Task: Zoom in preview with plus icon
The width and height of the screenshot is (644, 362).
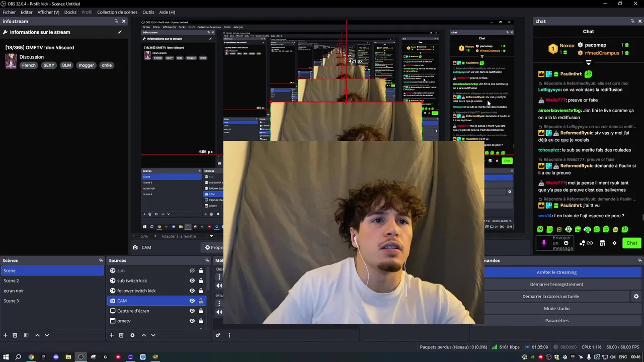Action: [x=155, y=236]
